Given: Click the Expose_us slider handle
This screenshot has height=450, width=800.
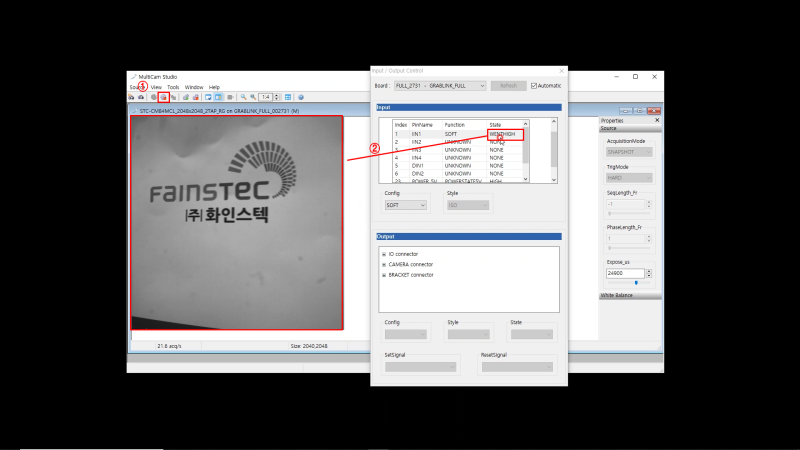Looking at the screenshot, I should [636, 283].
